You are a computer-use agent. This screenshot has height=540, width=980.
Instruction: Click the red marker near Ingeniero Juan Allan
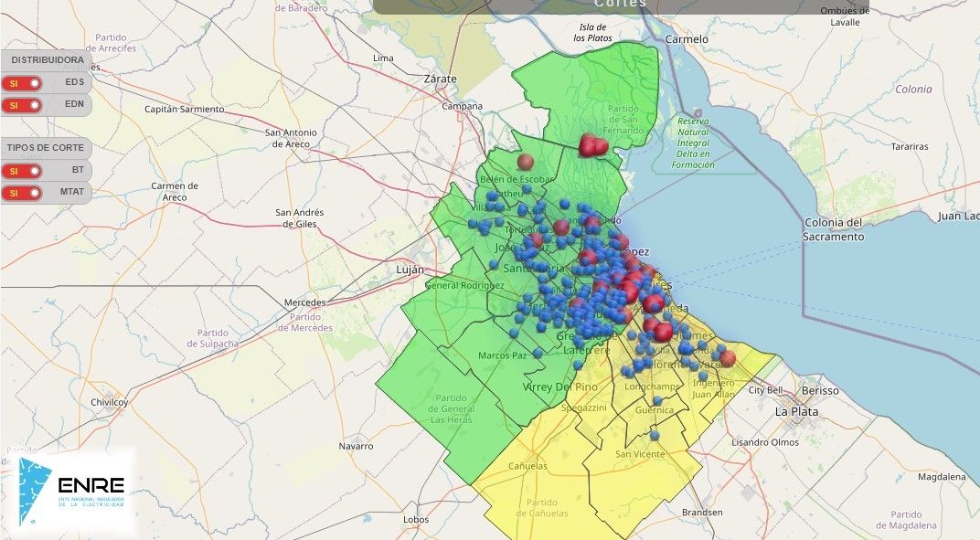point(728,357)
